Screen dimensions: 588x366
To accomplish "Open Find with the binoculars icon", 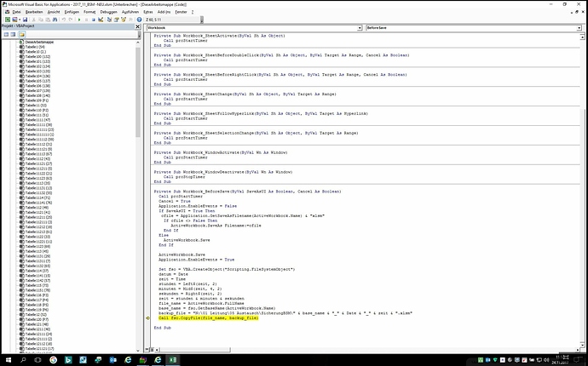I will pos(55,20).
